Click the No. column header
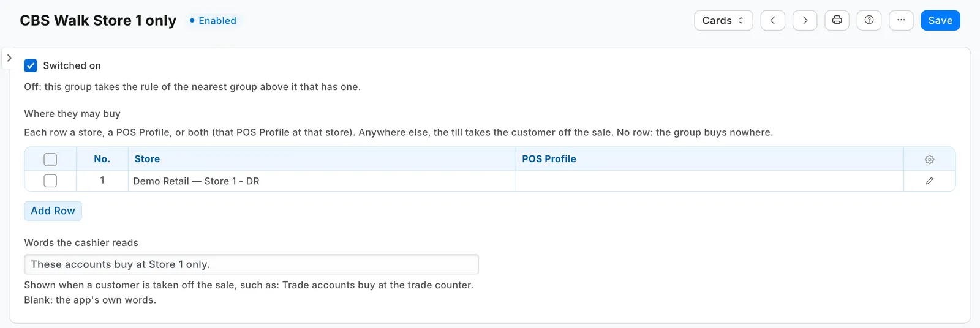980x328 pixels. tap(102, 159)
